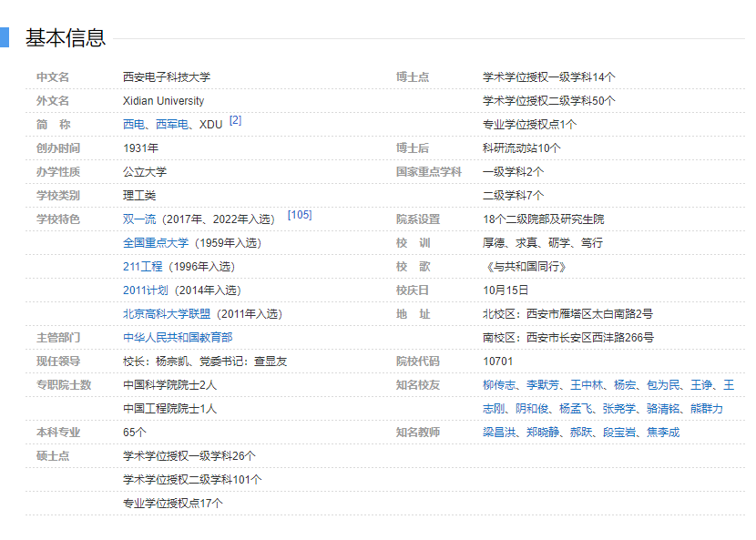
Task: Open alumnus 李默芳's page
Action: point(543,385)
